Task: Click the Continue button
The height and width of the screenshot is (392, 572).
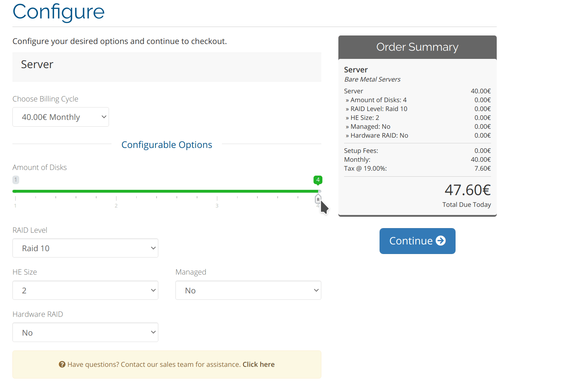Action: [418, 241]
